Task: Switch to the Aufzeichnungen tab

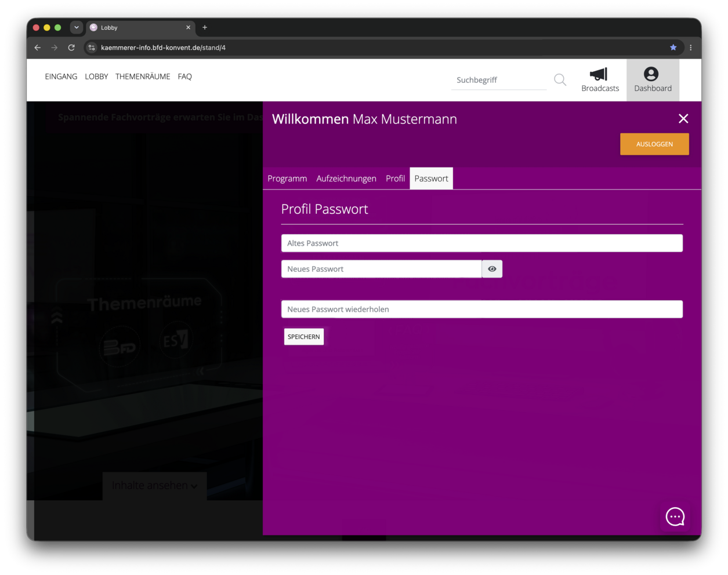Action: coord(346,179)
